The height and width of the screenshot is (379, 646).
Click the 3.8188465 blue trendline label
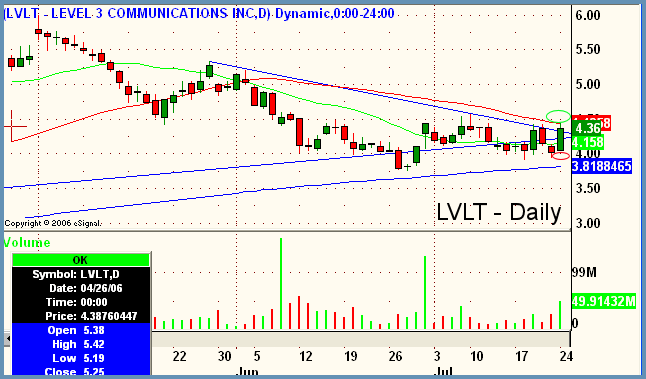pyautogui.click(x=602, y=166)
